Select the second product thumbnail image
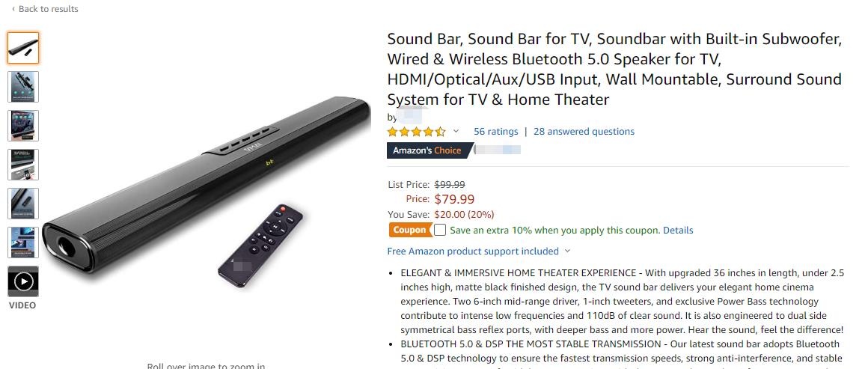This screenshot has height=369, width=868. pos(23,87)
